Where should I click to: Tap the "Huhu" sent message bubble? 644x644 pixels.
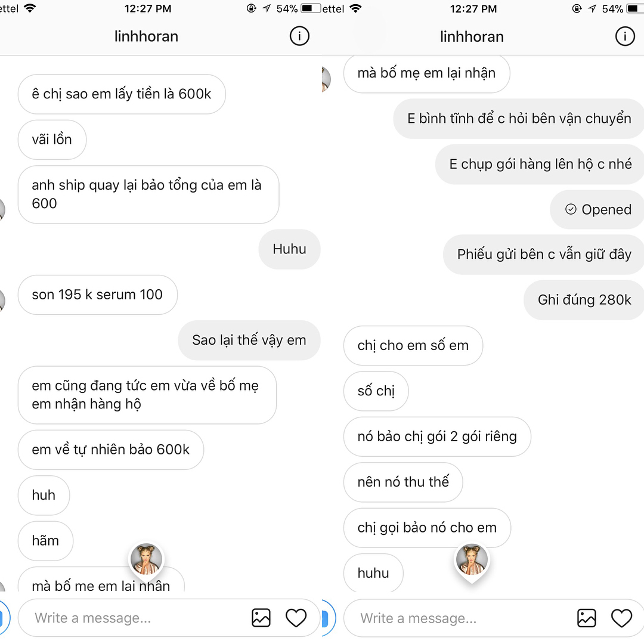pos(289,249)
